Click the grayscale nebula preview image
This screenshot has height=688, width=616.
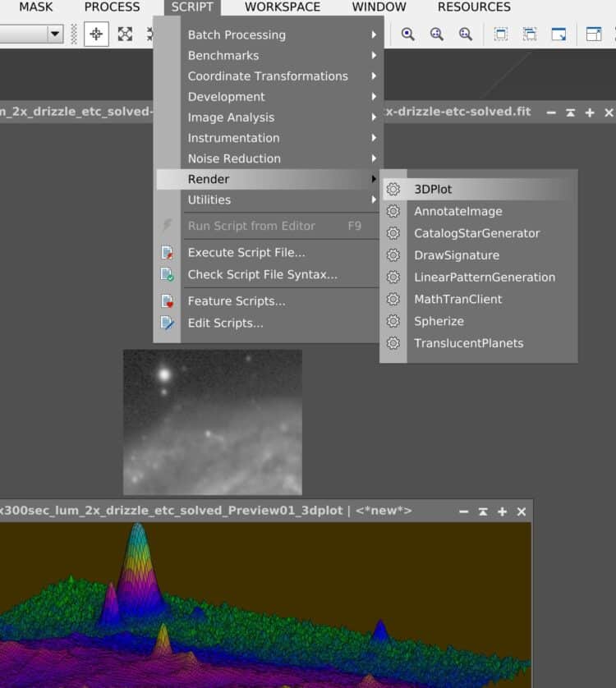point(213,422)
